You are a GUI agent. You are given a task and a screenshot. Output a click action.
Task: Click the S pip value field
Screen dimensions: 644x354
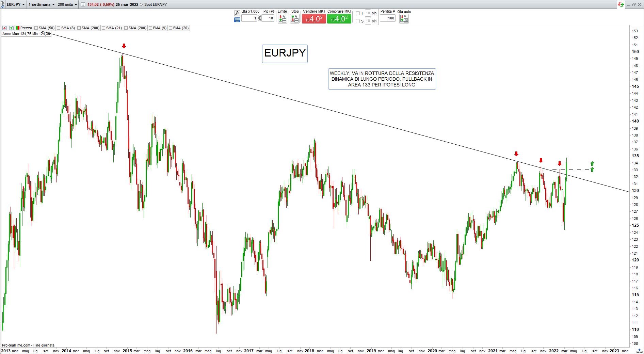point(368,21)
